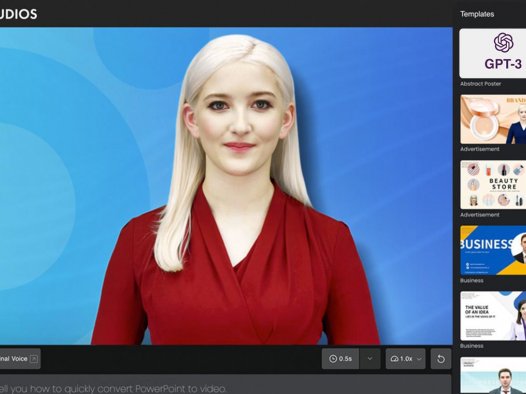The image size is (526, 394).
Task: Open the 1.0x speed dropdown
Action: 406,359
